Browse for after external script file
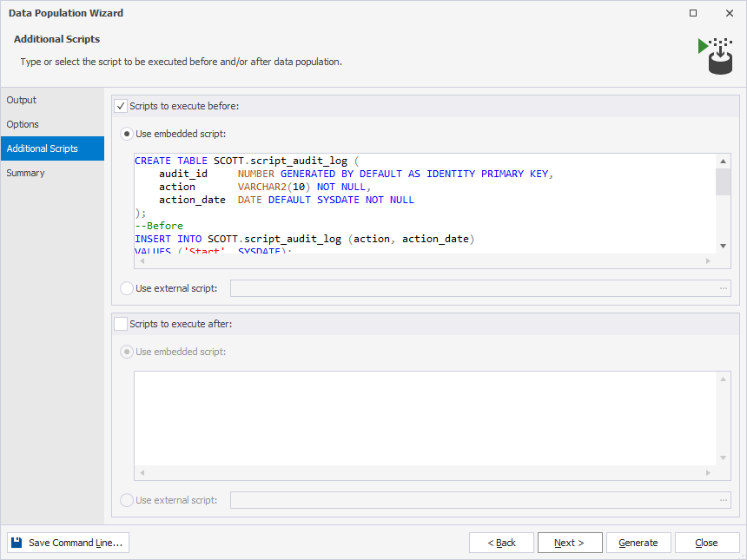Viewport: 747px width, 560px height. (x=724, y=500)
